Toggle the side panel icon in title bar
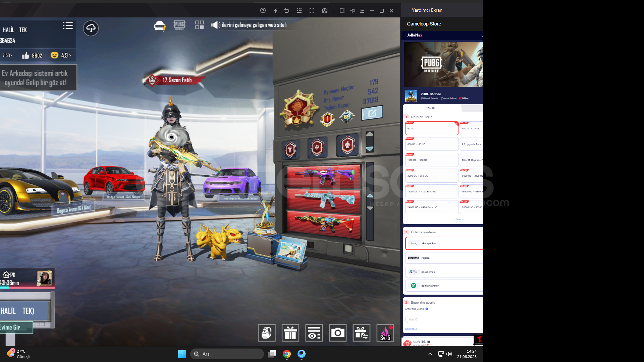The width and height of the screenshot is (644, 362). tap(342, 11)
